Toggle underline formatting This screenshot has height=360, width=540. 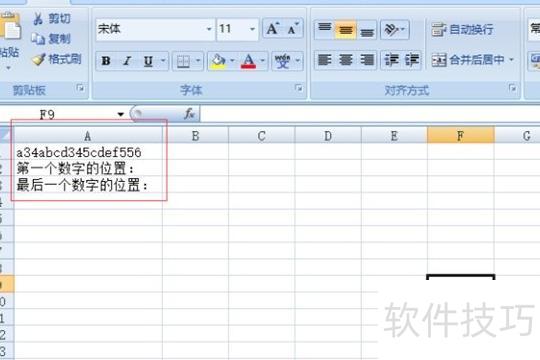click(148, 61)
